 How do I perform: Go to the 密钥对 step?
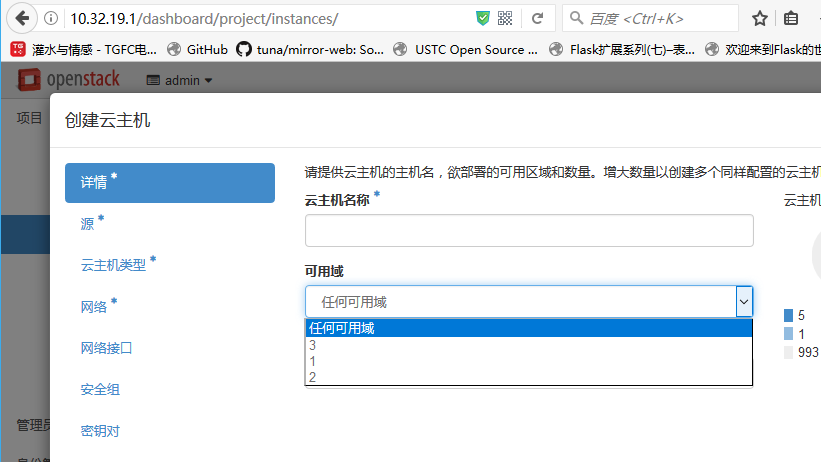pyautogui.click(x=100, y=431)
